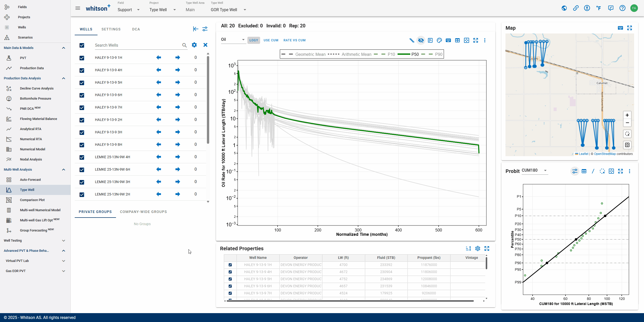Image resolution: width=644 pixels, height=322 pixels.
Task: Toggle the LOGY button
Action: pos(253,40)
